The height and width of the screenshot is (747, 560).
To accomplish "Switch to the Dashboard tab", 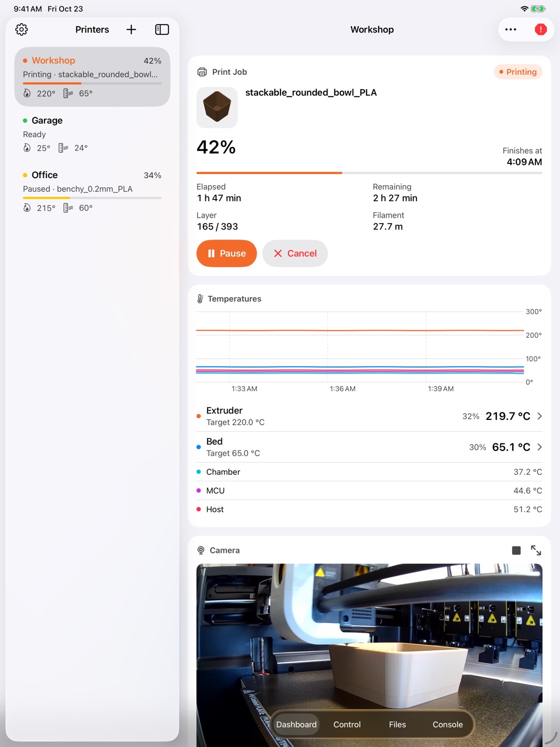I will (x=297, y=725).
